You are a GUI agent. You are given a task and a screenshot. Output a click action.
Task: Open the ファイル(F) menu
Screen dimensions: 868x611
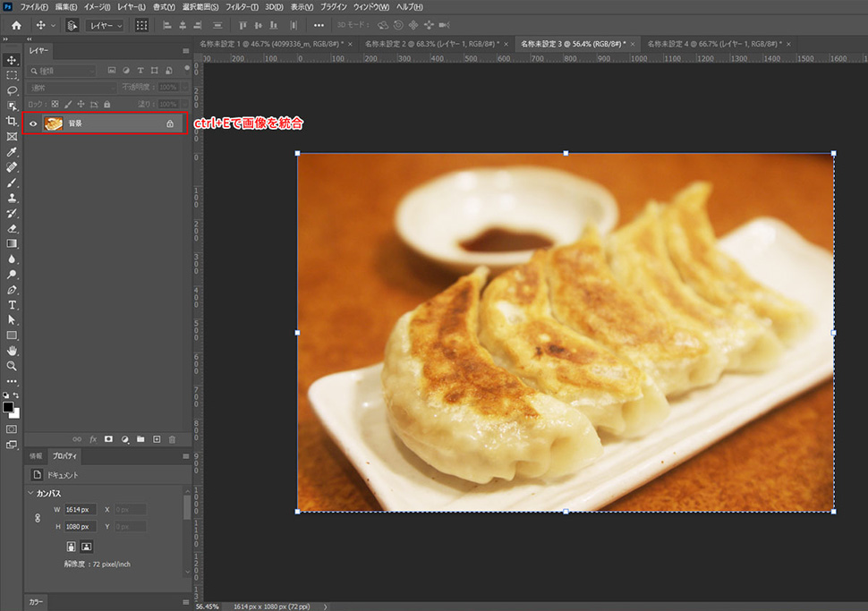coord(34,7)
